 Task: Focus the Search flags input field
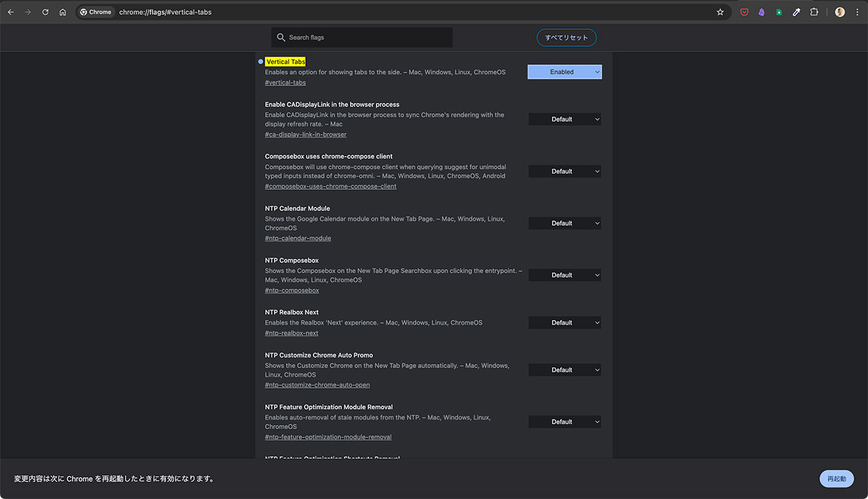point(366,38)
